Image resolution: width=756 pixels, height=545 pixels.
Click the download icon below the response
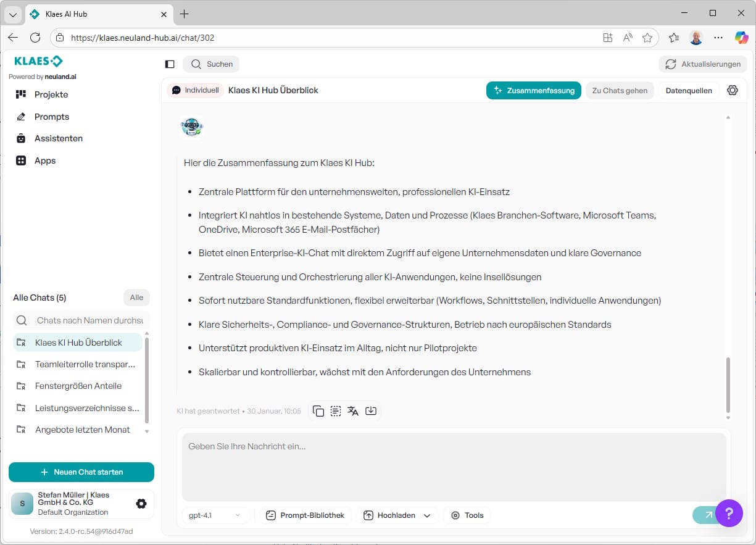point(371,411)
